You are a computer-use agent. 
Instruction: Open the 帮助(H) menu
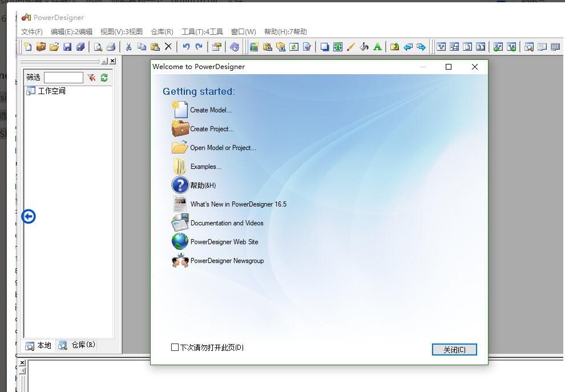coord(285,32)
